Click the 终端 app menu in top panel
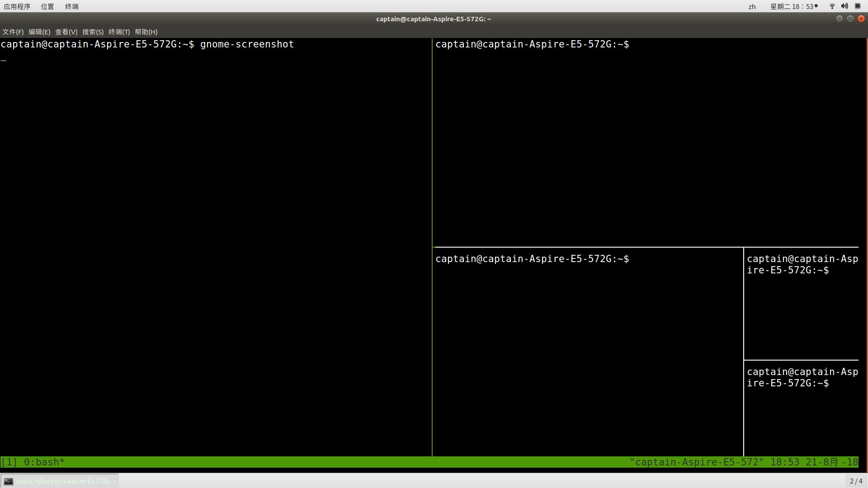This screenshot has width=868, height=488. coord(71,6)
